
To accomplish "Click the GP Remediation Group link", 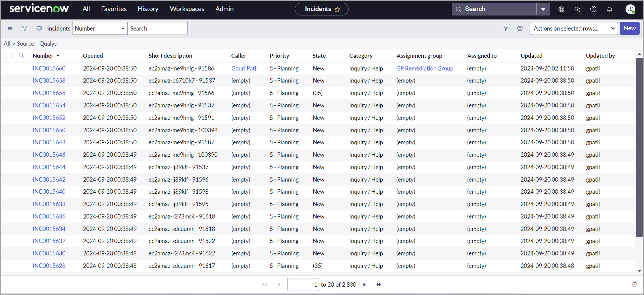I will click(425, 68).
